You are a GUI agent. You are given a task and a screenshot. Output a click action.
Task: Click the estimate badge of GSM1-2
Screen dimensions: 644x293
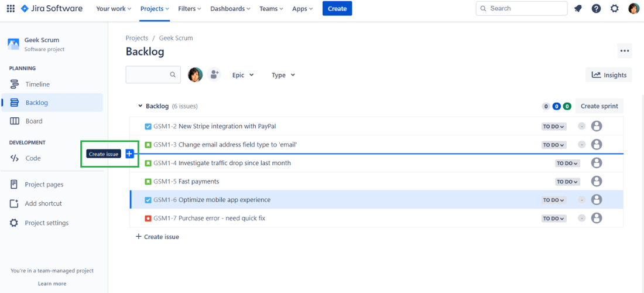pyautogui.click(x=581, y=127)
